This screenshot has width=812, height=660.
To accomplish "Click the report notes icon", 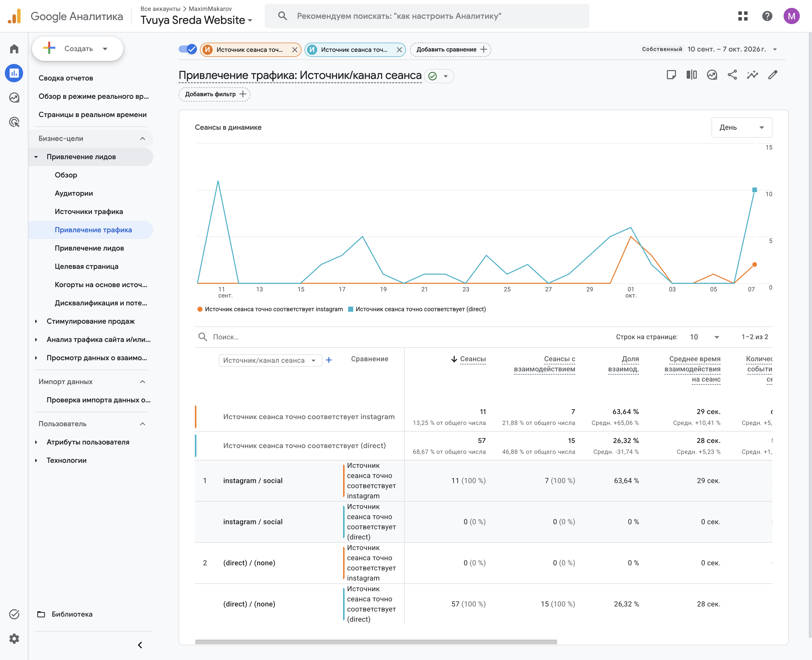I will pyautogui.click(x=671, y=75).
